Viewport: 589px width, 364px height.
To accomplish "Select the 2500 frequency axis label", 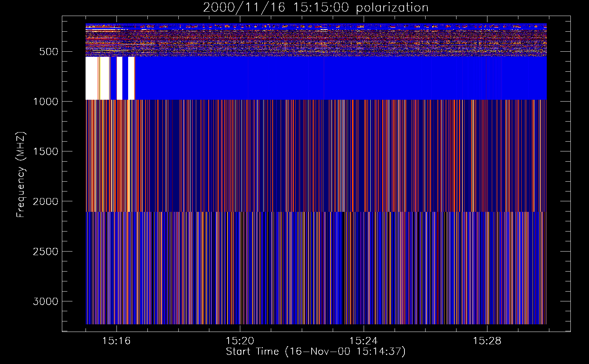I will [x=46, y=252].
